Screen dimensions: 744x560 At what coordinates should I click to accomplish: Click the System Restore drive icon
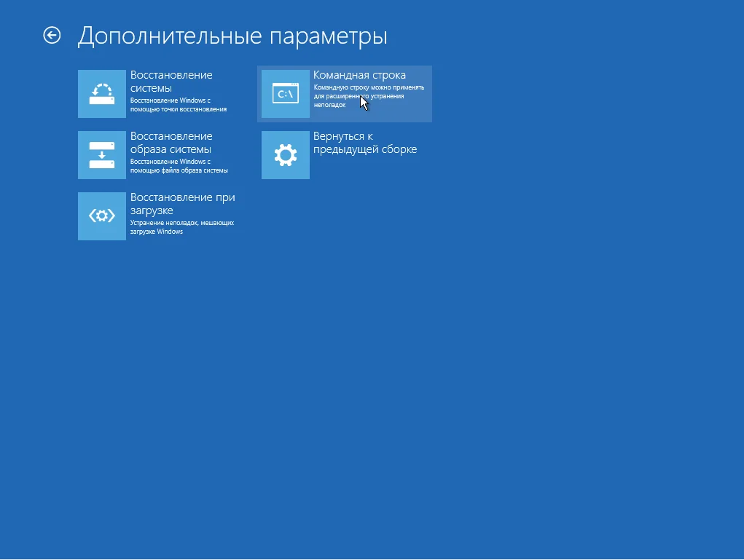(x=102, y=94)
